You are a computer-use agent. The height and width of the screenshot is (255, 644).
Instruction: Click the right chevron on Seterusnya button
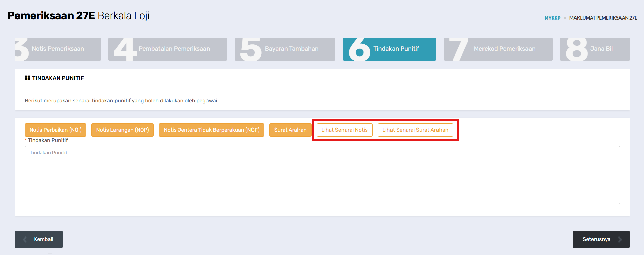(620, 240)
